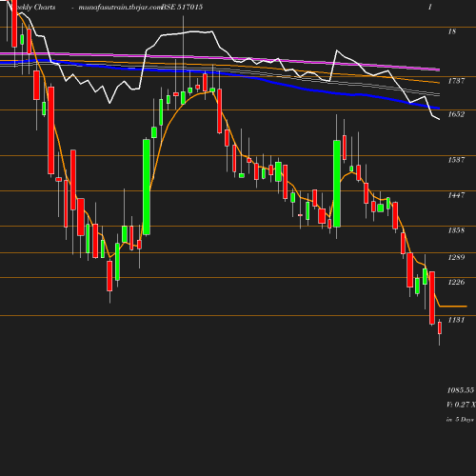The image size is (476, 476).
Task: Click the 'V: 0.27 X' volume text
Action: (x=461, y=405)
